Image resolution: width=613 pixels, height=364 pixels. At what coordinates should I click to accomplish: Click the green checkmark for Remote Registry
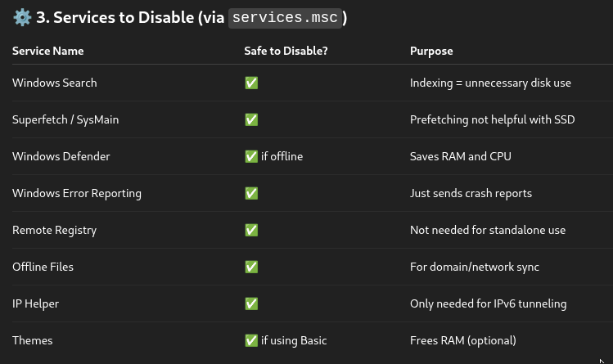pyautogui.click(x=251, y=230)
